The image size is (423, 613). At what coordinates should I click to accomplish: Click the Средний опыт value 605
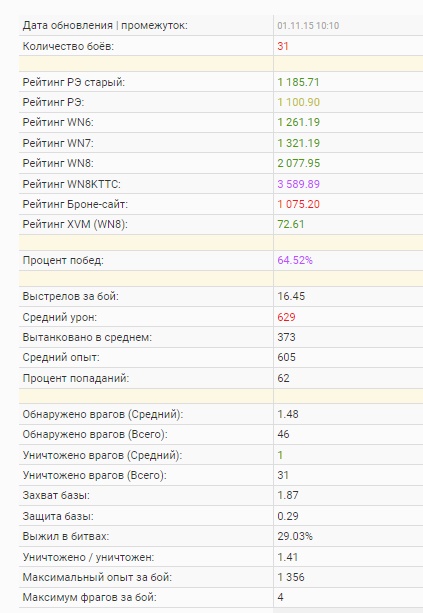(x=286, y=357)
